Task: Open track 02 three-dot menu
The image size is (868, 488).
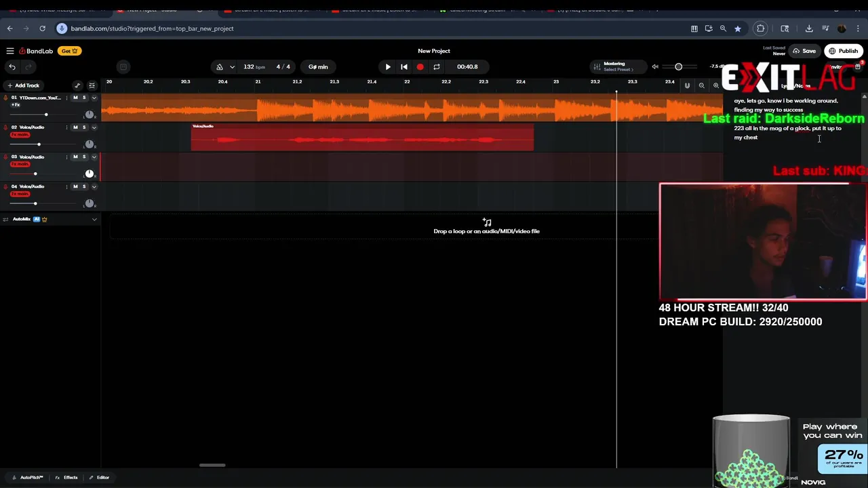Action: click(x=66, y=127)
